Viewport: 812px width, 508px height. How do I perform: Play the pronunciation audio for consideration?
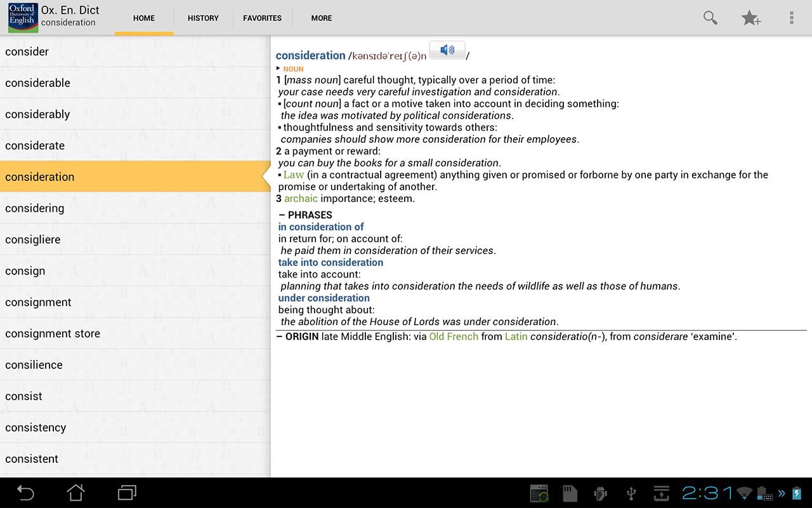coord(447,50)
